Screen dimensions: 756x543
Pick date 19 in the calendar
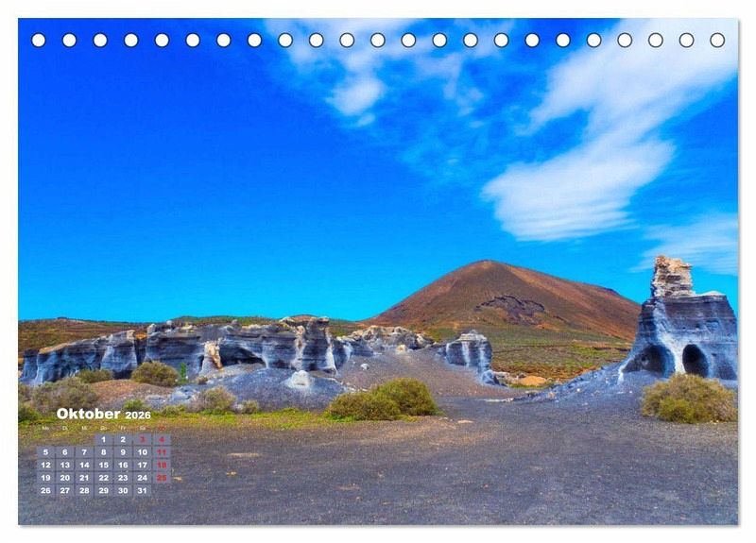tap(45, 478)
